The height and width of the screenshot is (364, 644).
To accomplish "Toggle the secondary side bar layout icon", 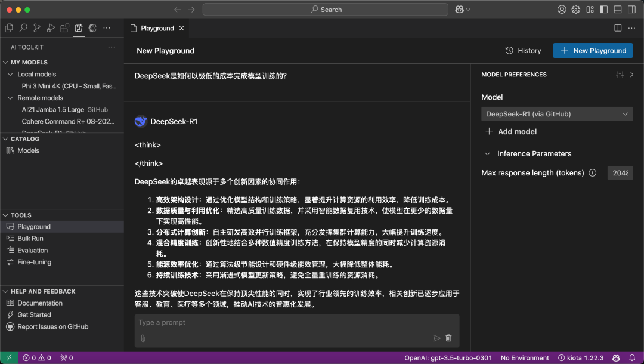I will pos(631,10).
